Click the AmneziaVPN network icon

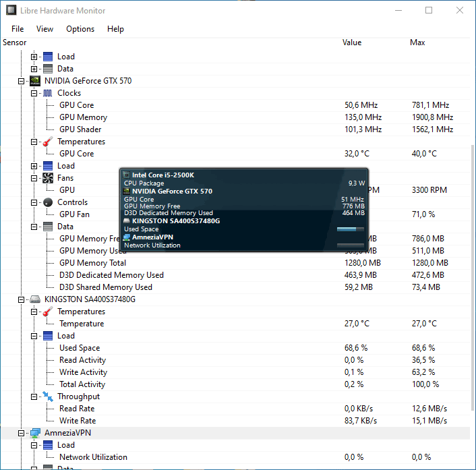[x=35, y=433]
